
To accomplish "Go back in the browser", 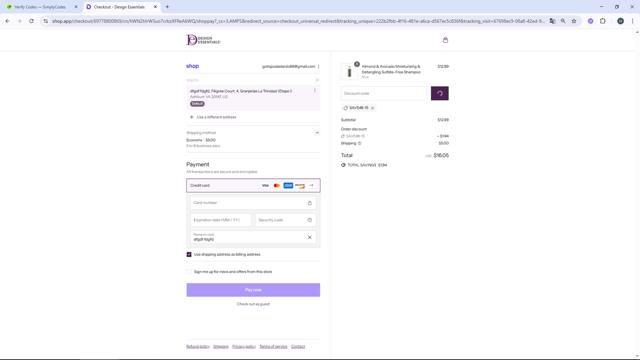I will coord(8,21).
